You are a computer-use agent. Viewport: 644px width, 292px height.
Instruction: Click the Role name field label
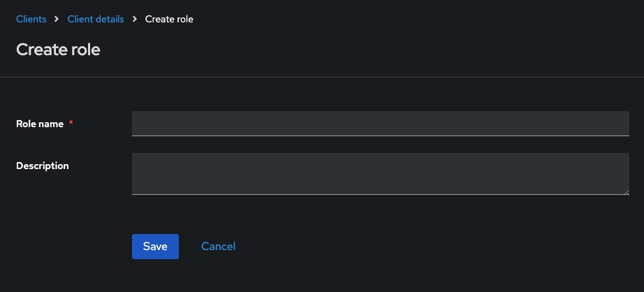click(x=40, y=124)
